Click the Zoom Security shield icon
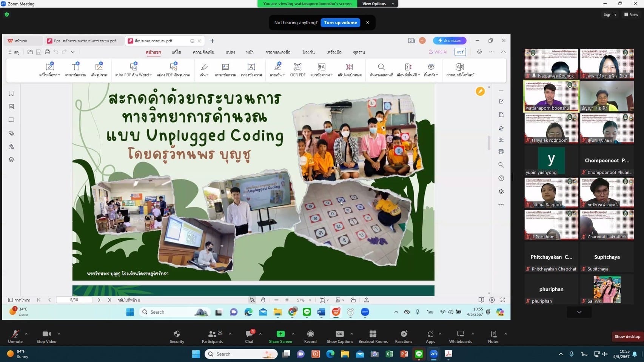This screenshot has width=644, height=362. (x=177, y=334)
